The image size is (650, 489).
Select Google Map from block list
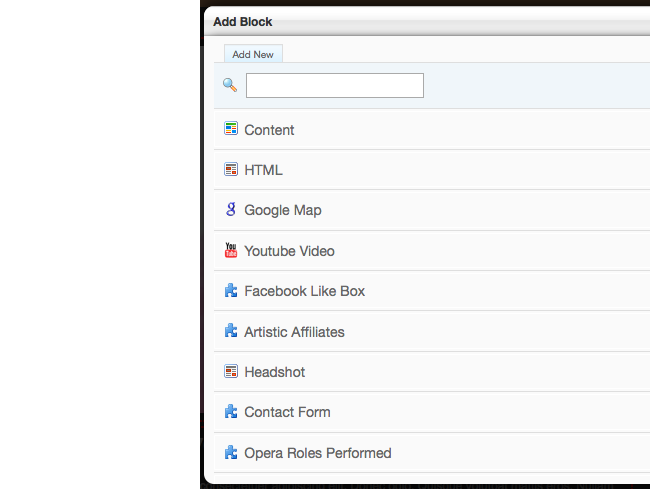click(432, 211)
